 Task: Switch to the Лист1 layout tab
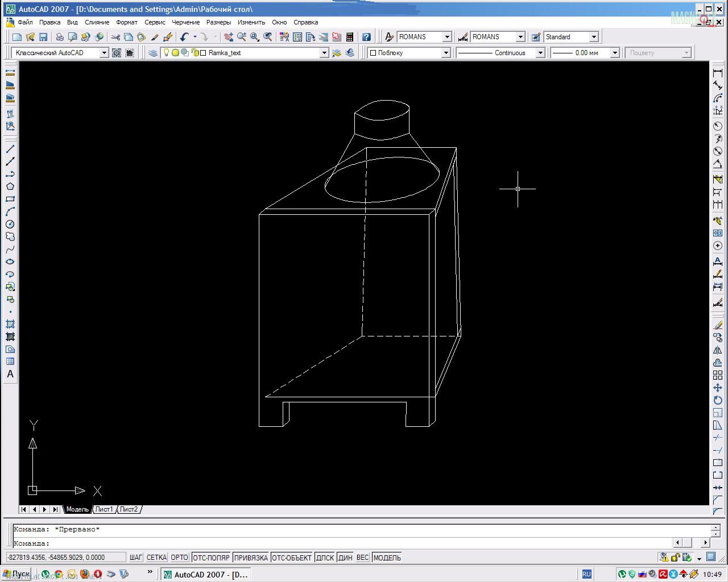[104, 509]
